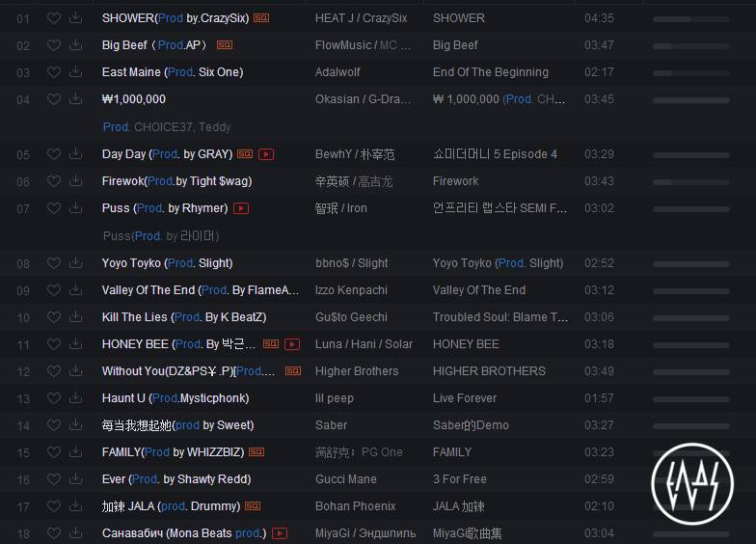Open artist Bohan Phoenix
The width and height of the screenshot is (756, 544).
pyautogui.click(x=355, y=506)
